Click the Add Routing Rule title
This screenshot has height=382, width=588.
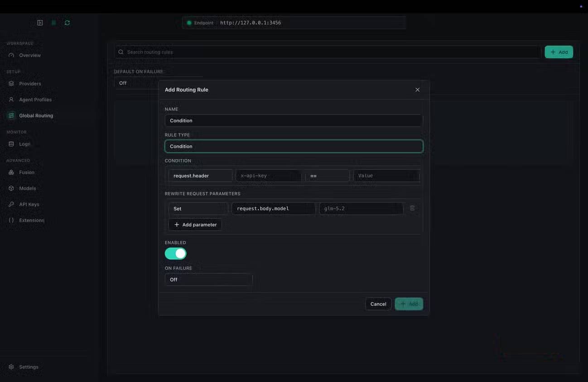tap(187, 90)
